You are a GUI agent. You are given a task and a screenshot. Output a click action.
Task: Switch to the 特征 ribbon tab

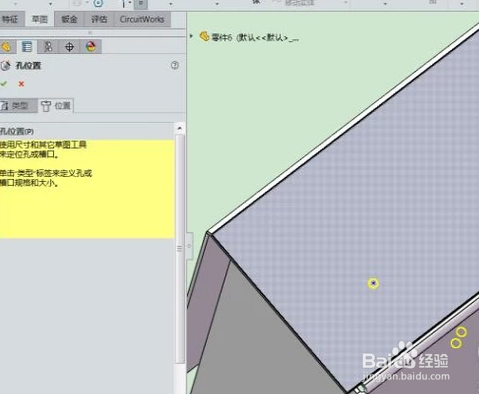click(x=10, y=19)
